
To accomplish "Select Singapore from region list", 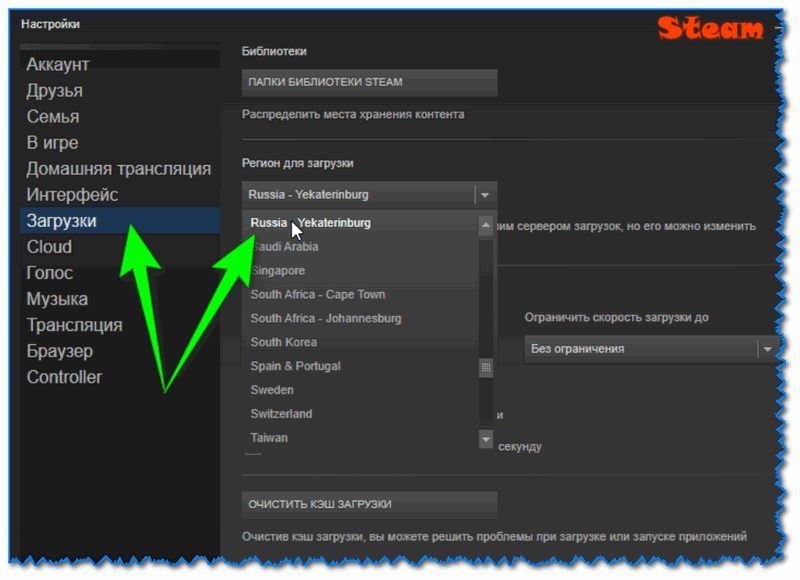I will [360, 270].
